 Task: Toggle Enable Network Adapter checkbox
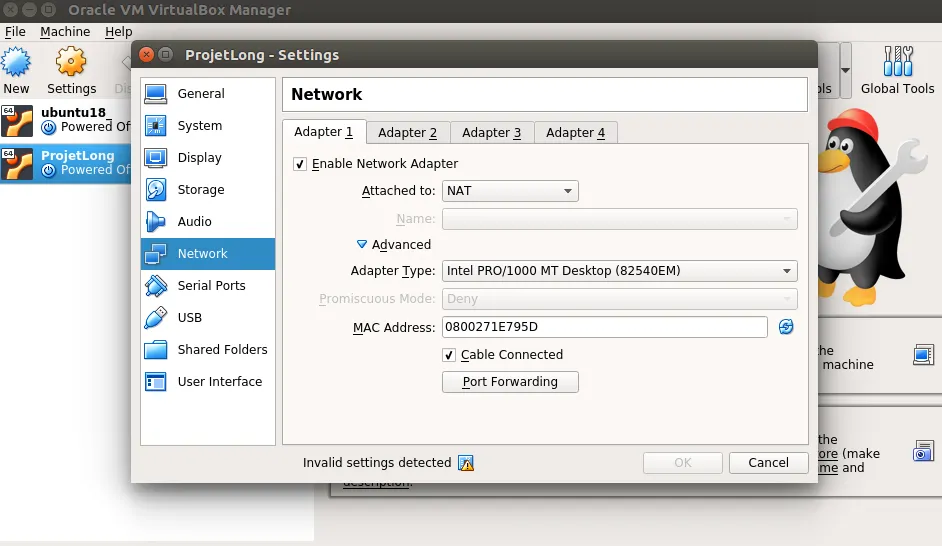pyautogui.click(x=300, y=164)
